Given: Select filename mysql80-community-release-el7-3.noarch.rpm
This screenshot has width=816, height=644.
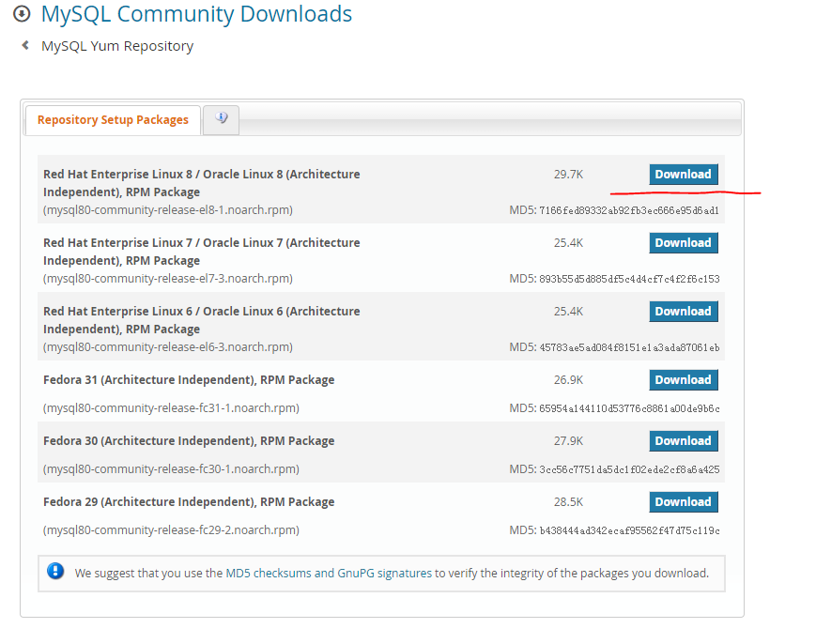Looking at the screenshot, I should point(168,279).
